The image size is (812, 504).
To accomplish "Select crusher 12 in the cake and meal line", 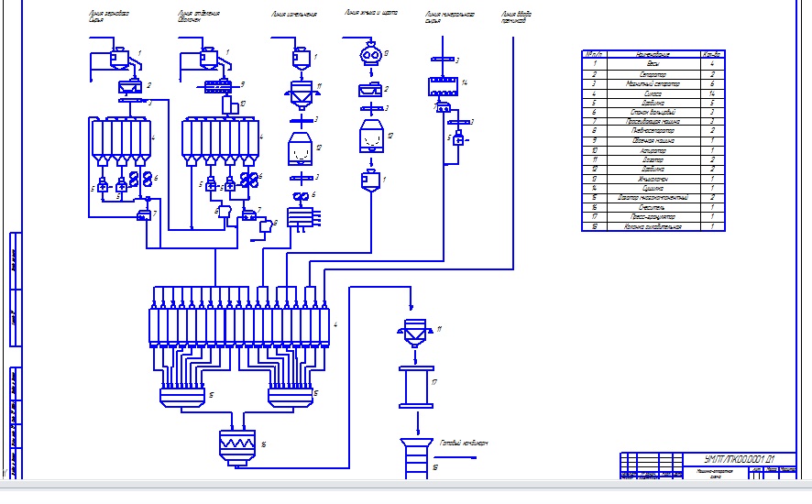I will click(x=371, y=137).
